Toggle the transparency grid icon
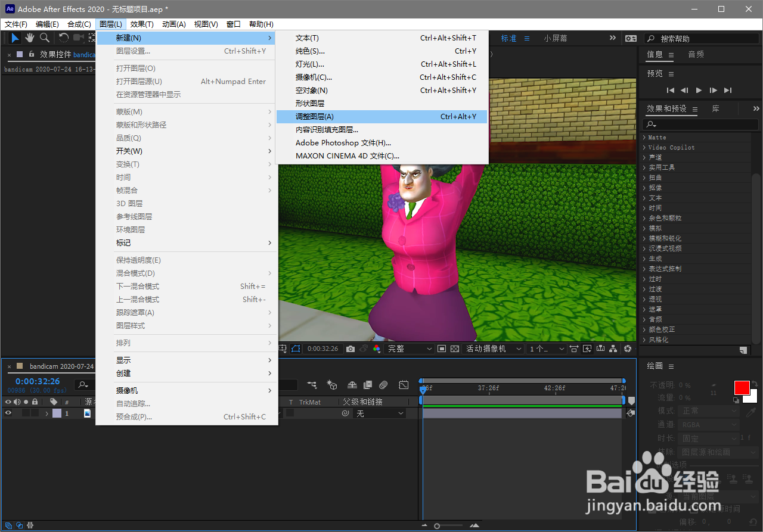 tap(455, 349)
